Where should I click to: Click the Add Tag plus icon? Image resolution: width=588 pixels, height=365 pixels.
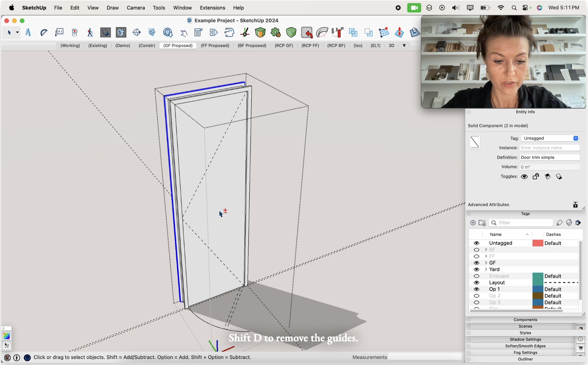tap(473, 223)
